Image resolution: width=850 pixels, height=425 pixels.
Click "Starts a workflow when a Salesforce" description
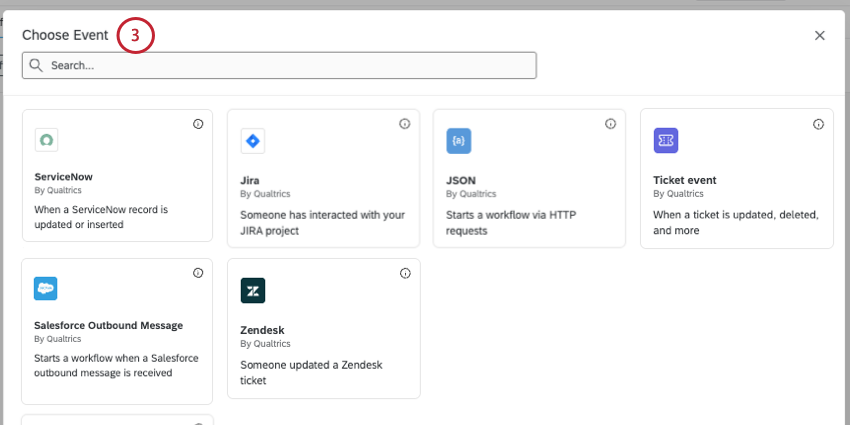pyautogui.click(x=116, y=365)
